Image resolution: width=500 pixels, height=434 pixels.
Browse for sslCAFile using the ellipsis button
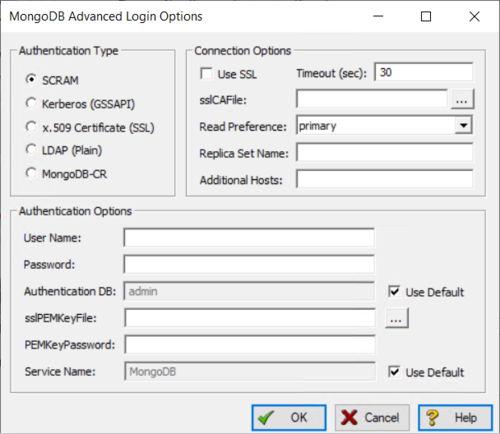462,99
